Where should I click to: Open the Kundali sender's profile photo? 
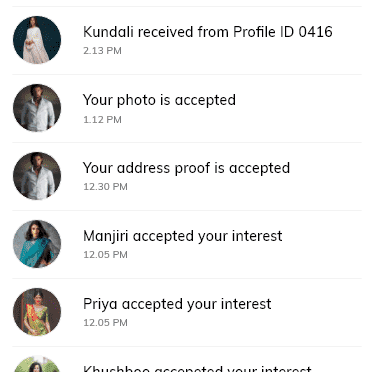[x=37, y=40]
